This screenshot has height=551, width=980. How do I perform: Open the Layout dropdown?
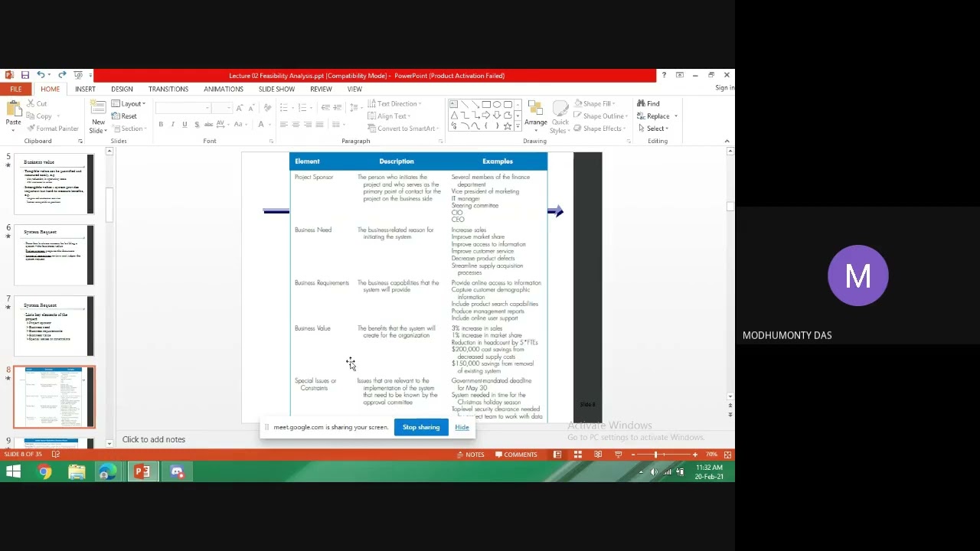click(129, 104)
